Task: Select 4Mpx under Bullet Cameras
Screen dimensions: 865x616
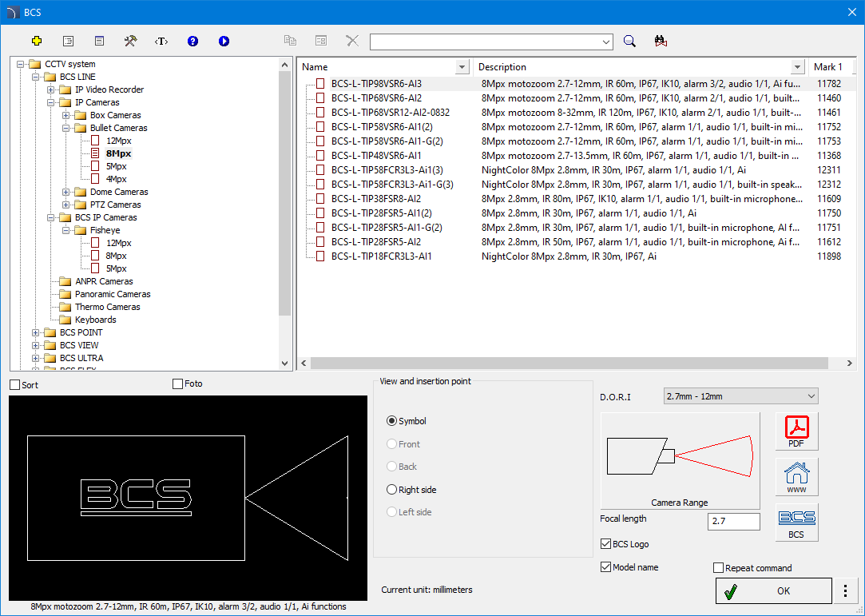Action: [x=116, y=179]
